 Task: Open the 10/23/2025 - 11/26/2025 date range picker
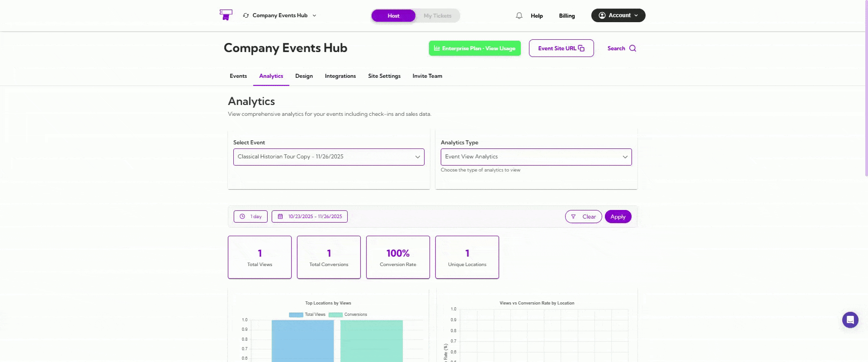[x=310, y=216]
